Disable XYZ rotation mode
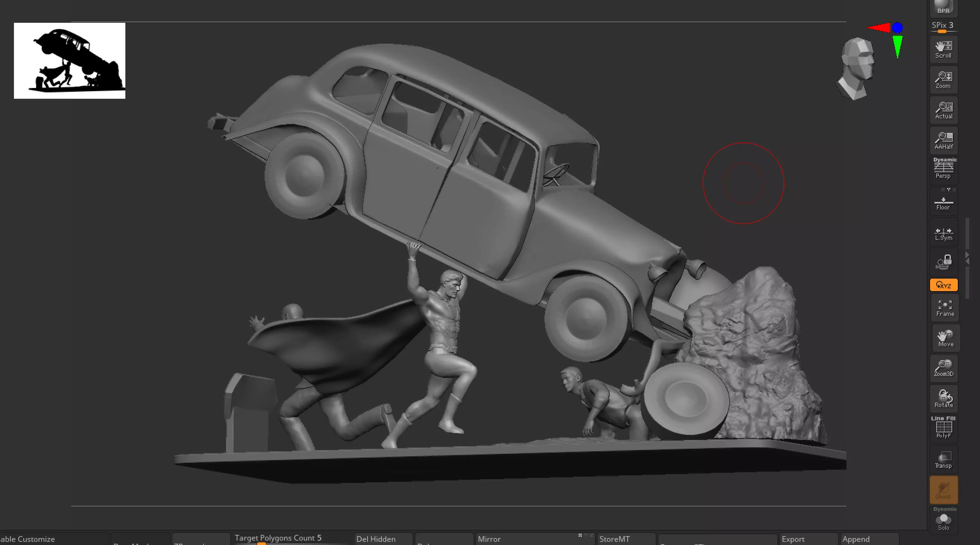 pos(944,285)
